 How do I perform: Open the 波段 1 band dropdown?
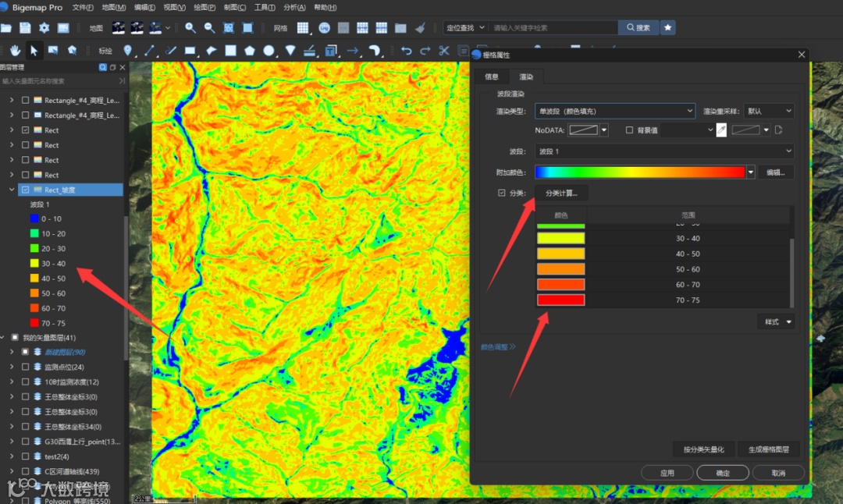(664, 151)
